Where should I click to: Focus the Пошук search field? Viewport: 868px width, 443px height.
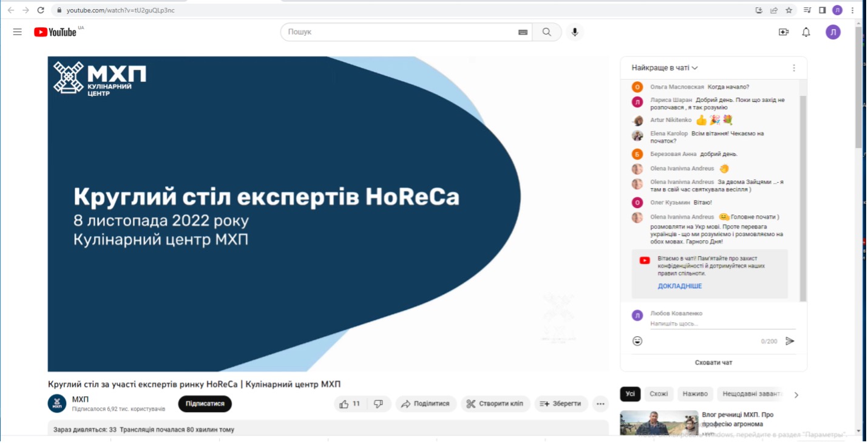click(401, 32)
